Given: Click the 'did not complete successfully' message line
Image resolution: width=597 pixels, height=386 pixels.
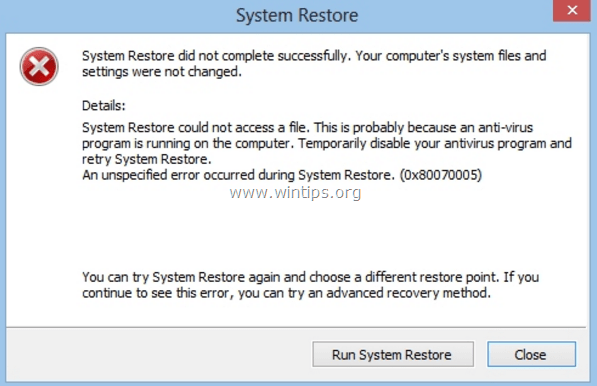Looking at the screenshot, I should coord(314,56).
